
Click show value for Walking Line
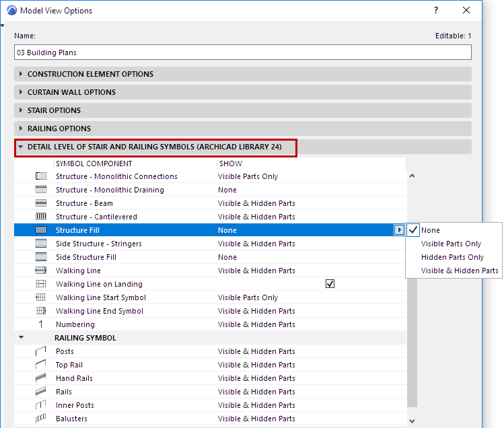point(256,271)
